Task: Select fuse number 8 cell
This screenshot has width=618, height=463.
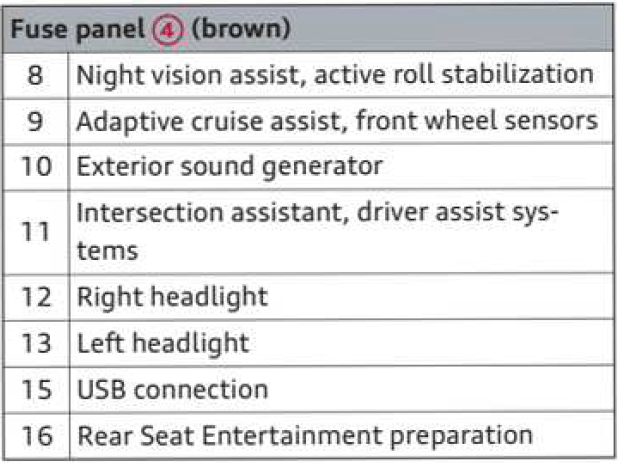Action: tap(35, 75)
